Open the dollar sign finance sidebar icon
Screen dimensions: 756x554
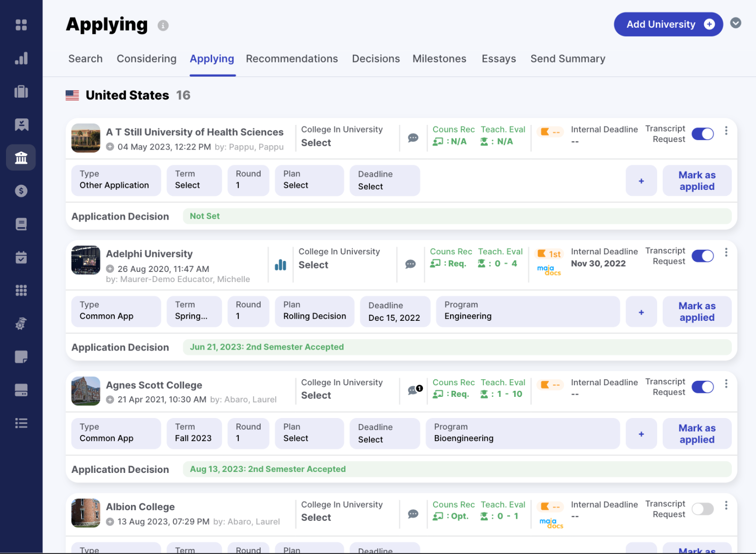point(21,191)
